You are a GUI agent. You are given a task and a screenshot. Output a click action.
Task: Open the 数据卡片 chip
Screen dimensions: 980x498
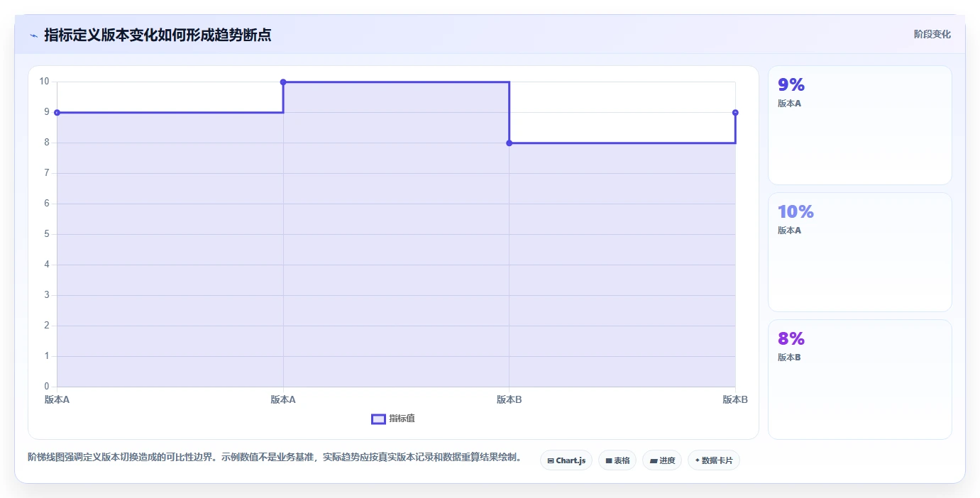click(x=714, y=460)
